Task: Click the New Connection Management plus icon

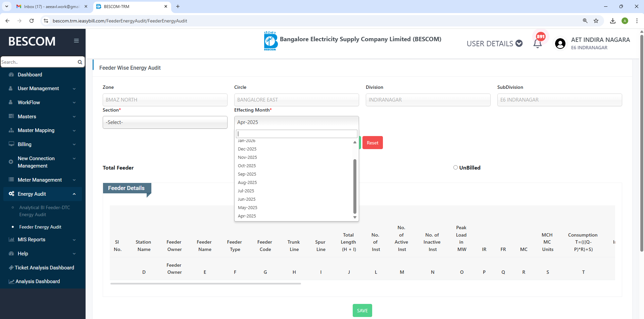Action: [x=11, y=162]
